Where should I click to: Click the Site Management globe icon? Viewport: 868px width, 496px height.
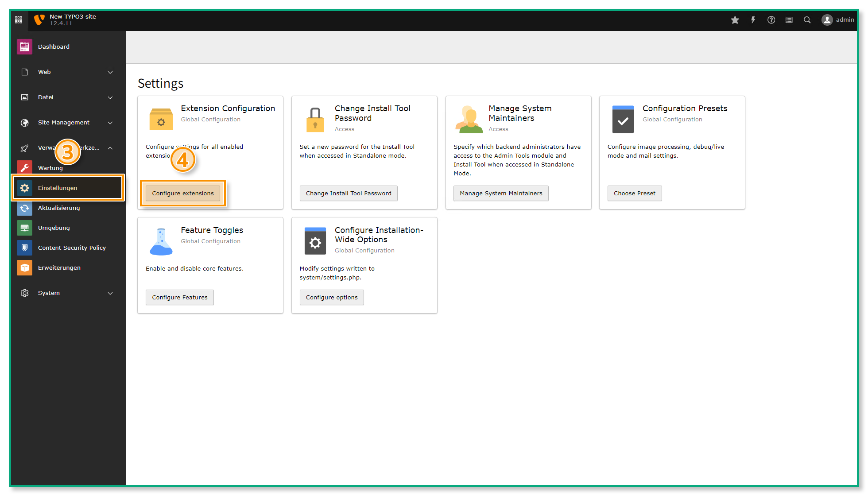pos(25,123)
